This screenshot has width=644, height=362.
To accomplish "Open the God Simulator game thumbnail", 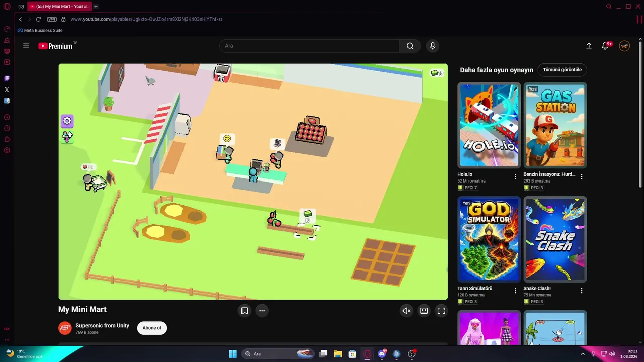I will point(489,239).
